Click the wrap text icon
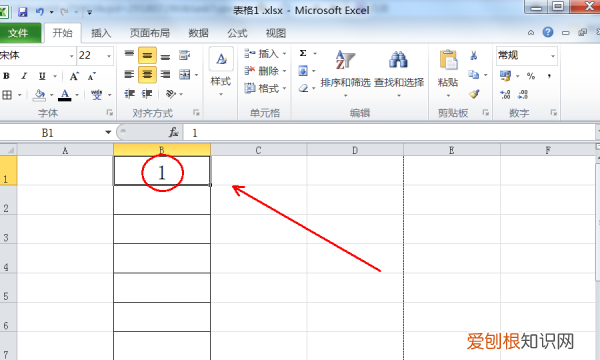The image size is (600, 360). [184, 55]
